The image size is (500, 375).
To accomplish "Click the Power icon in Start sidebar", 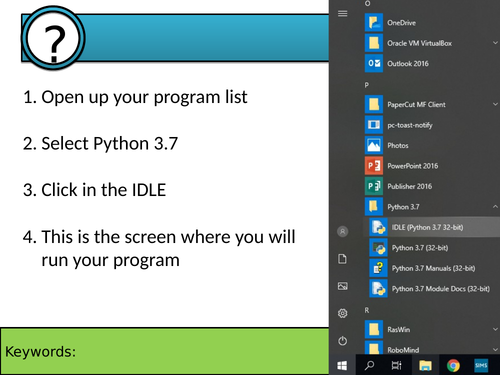I will (343, 341).
